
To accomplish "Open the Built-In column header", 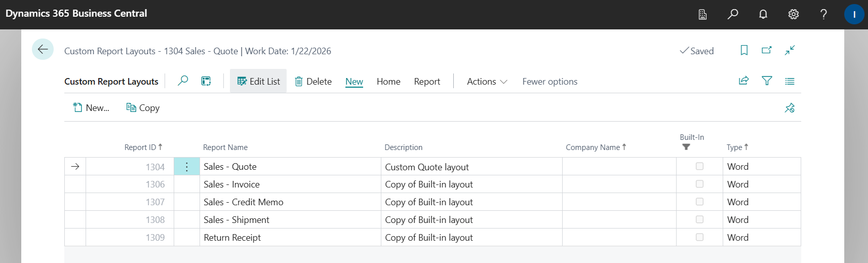I will coord(692,137).
